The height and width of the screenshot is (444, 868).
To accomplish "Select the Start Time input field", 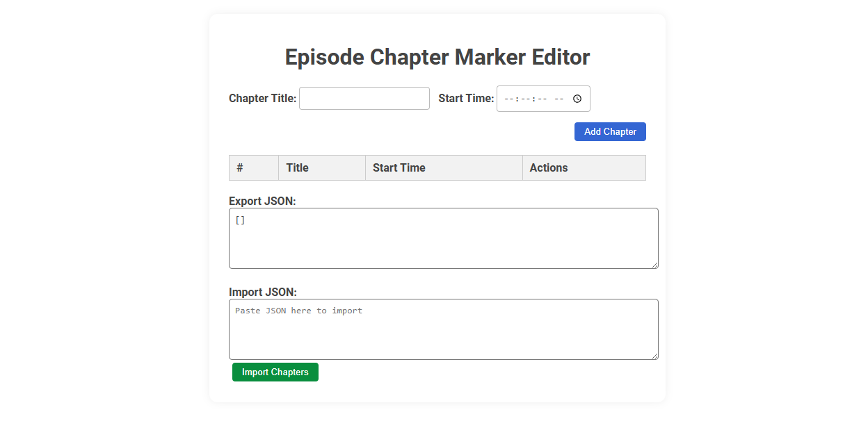I will coord(536,98).
